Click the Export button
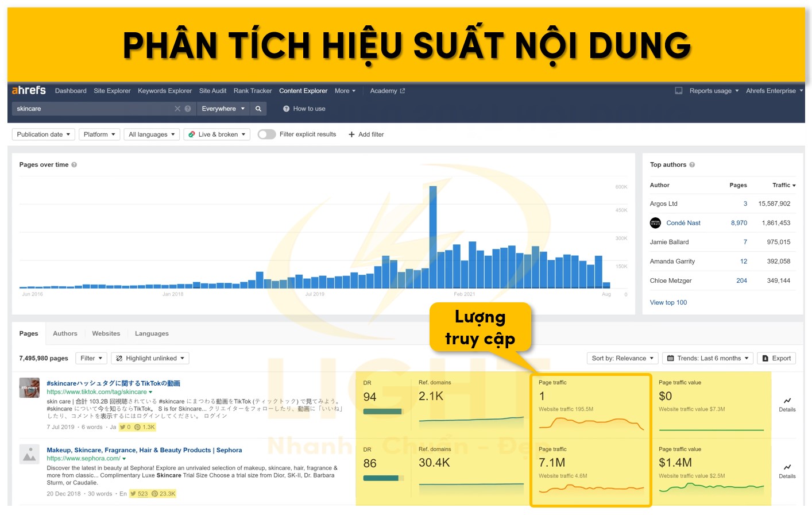 coord(776,358)
